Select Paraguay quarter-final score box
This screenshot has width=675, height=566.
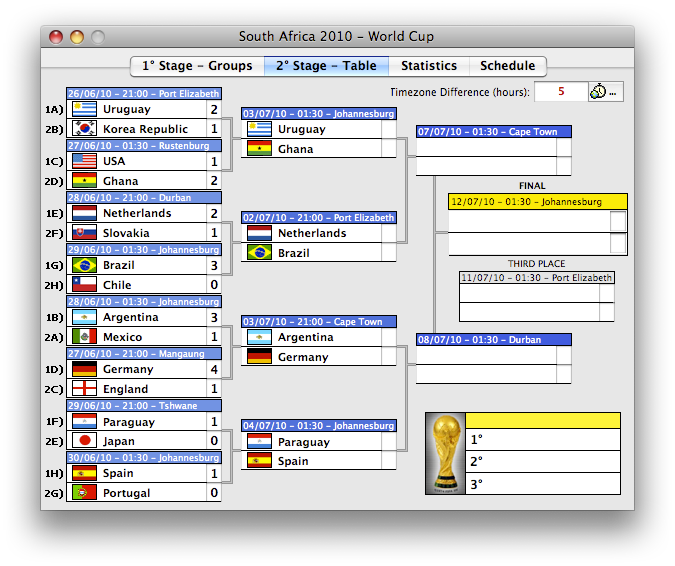click(x=389, y=441)
